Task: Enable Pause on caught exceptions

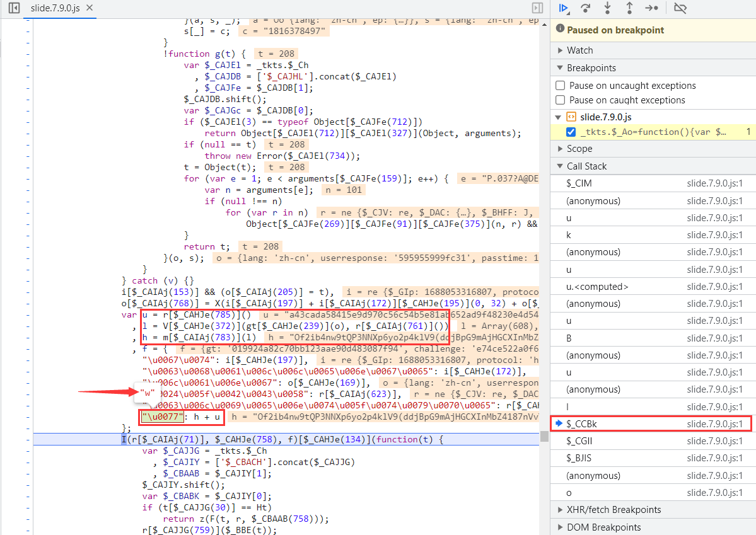Action: coord(560,100)
